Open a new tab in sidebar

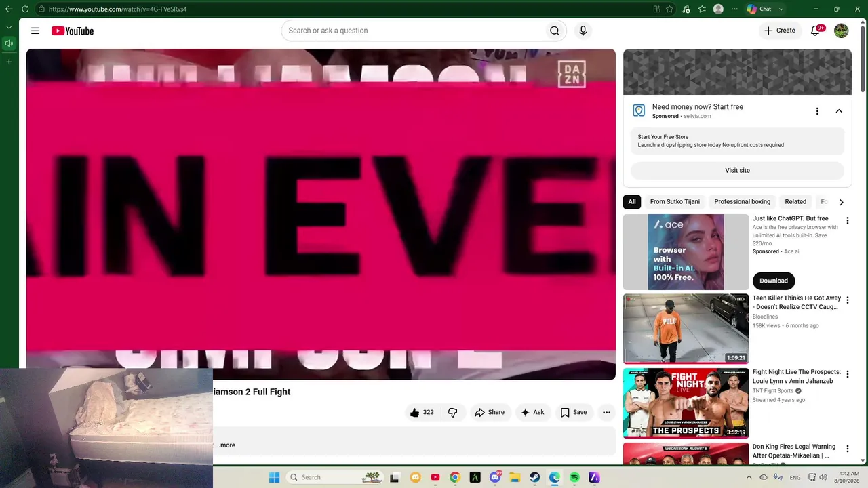9,62
